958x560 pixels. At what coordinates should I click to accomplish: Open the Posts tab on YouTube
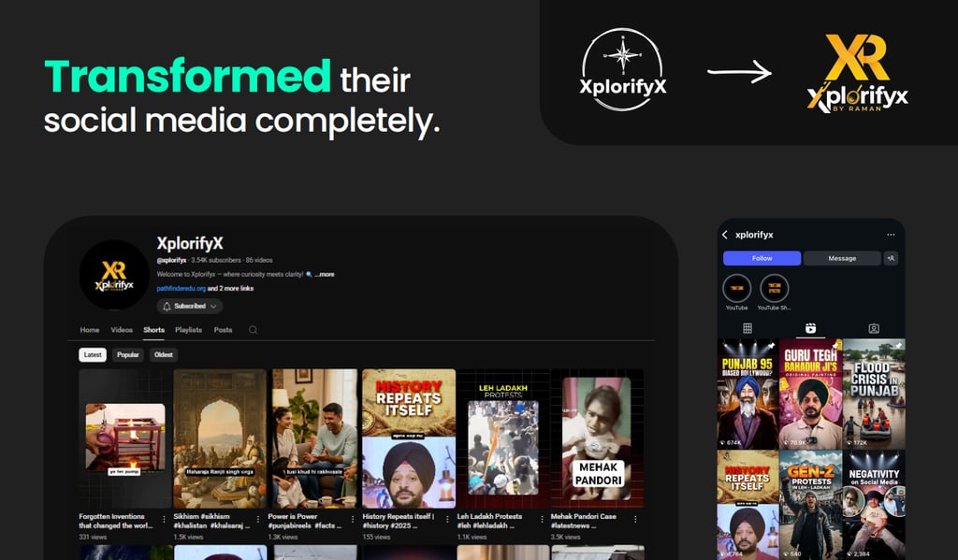[223, 330]
